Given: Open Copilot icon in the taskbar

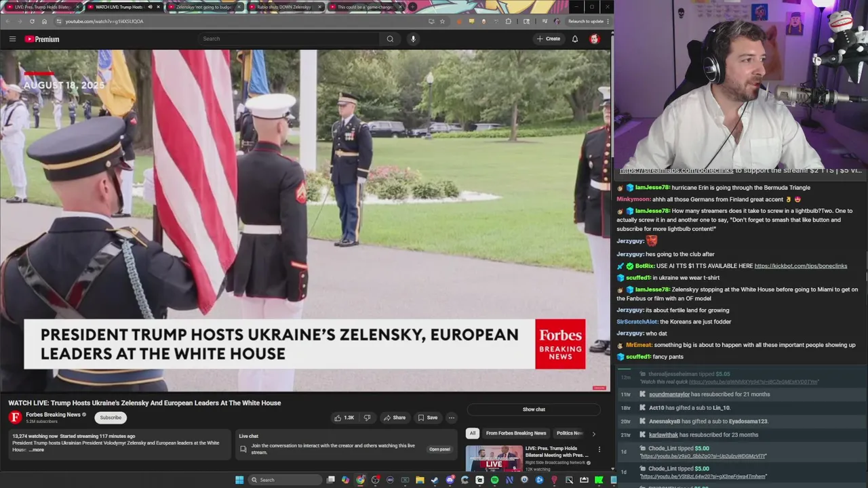Looking at the screenshot, I should (345, 480).
